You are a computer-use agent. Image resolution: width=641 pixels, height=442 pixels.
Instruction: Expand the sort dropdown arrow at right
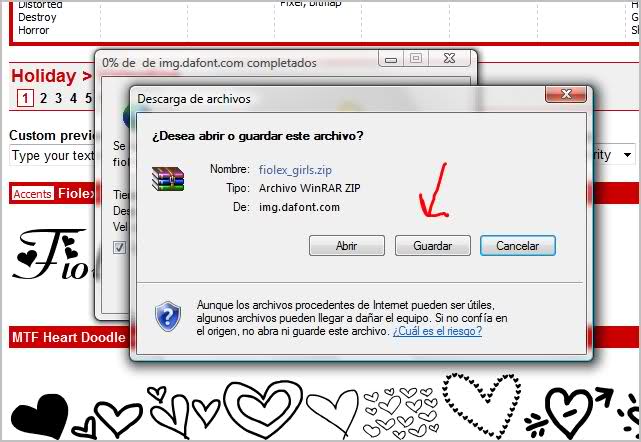[627, 155]
